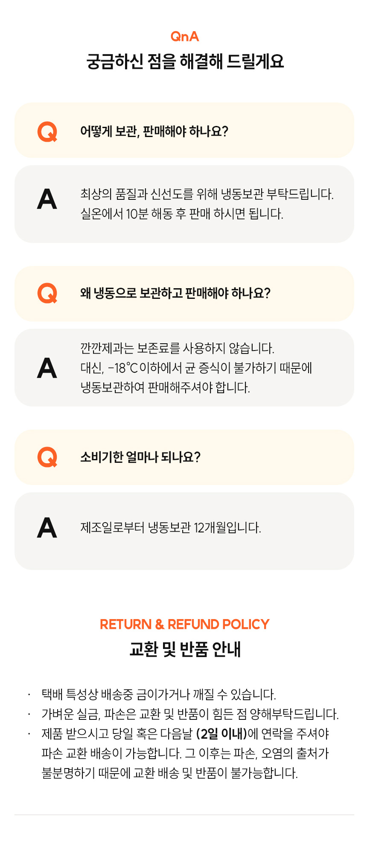Click the black A icon for thawing answer

pos(47,199)
